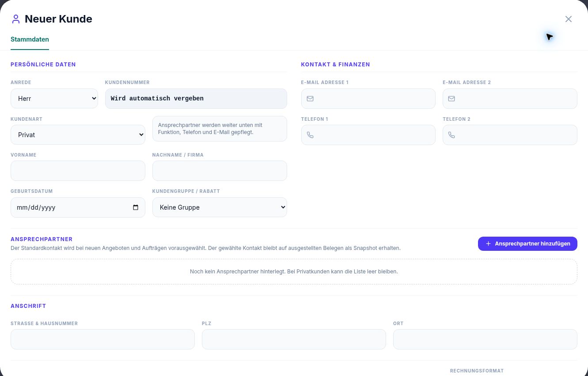Click the 'Der Standardkontakt wird bei neuen Angeboten' description
Screen dimensions: 588x376
point(205,248)
